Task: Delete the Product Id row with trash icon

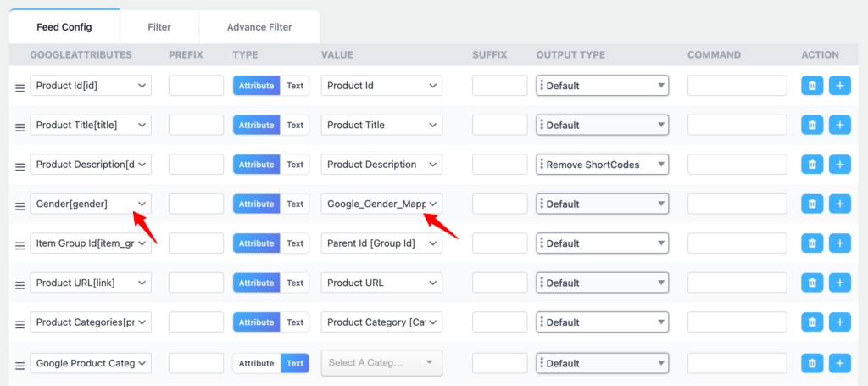Action: tap(812, 86)
